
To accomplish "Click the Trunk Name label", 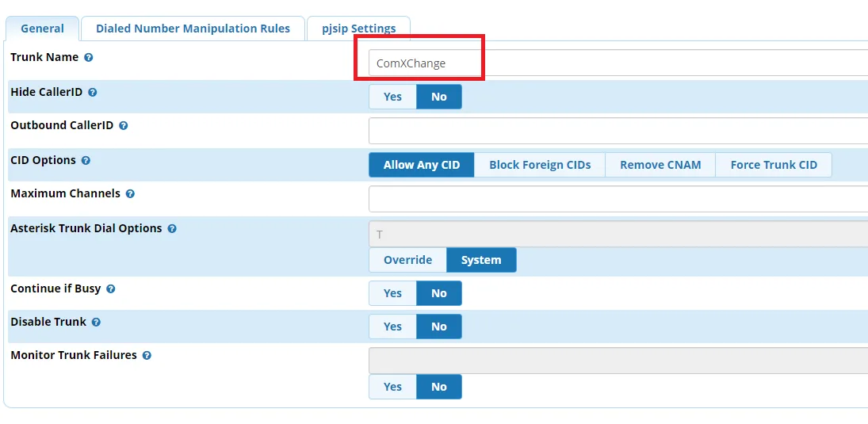I will (x=44, y=57).
